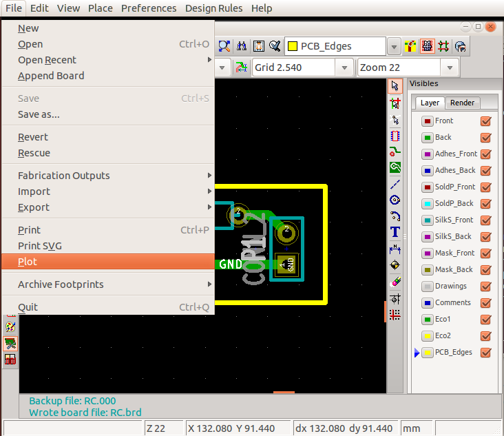The image size is (504, 436).
Task: Select the Display local ratsnest tool
Action: click(x=395, y=120)
